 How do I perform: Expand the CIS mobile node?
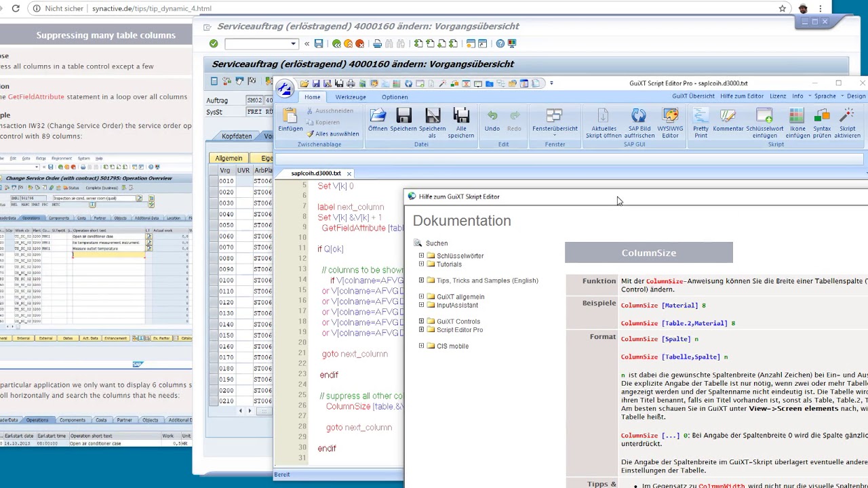421,346
